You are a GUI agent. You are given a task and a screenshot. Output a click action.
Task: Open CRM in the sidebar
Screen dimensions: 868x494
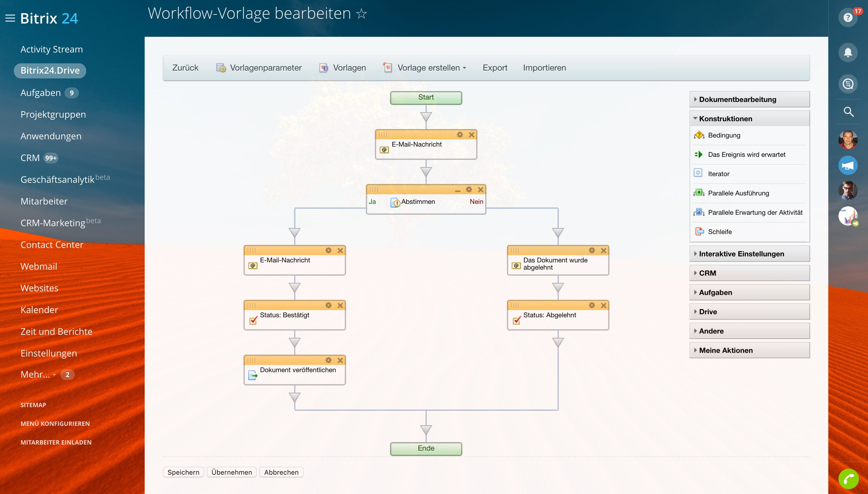[30, 158]
